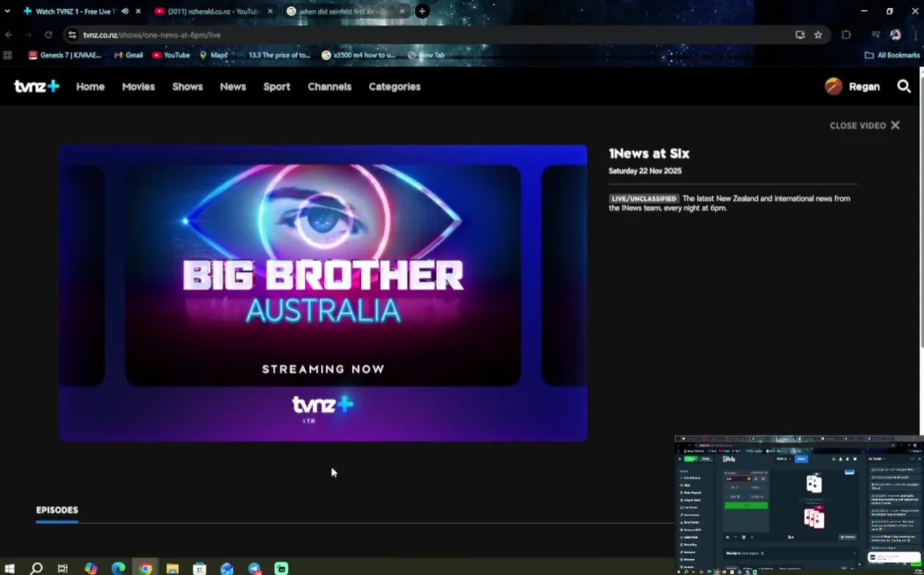924x575 pixels.
Task: Open the YouTube bookmark
Action: pyautogui.click(x=171, y=55)
